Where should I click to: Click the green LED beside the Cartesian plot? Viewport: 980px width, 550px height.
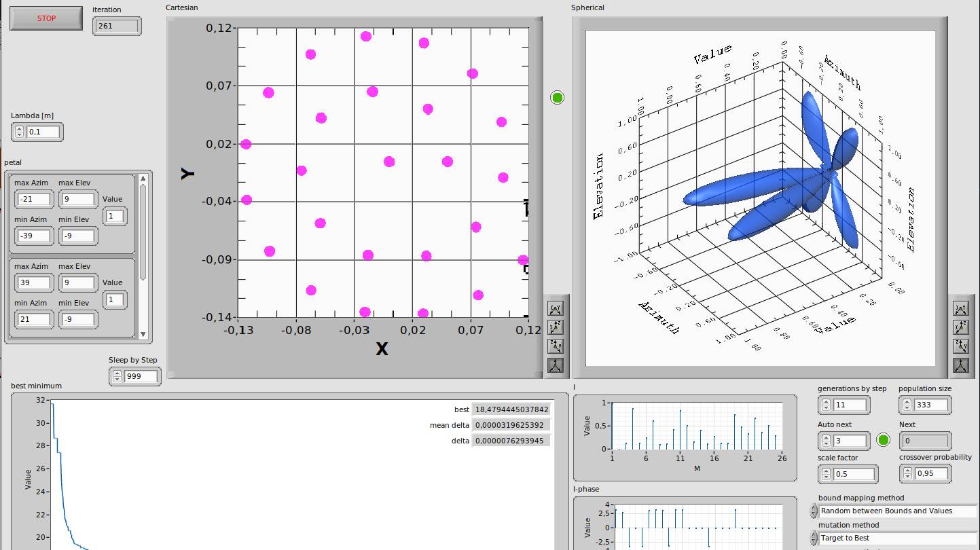click(558, 98)
